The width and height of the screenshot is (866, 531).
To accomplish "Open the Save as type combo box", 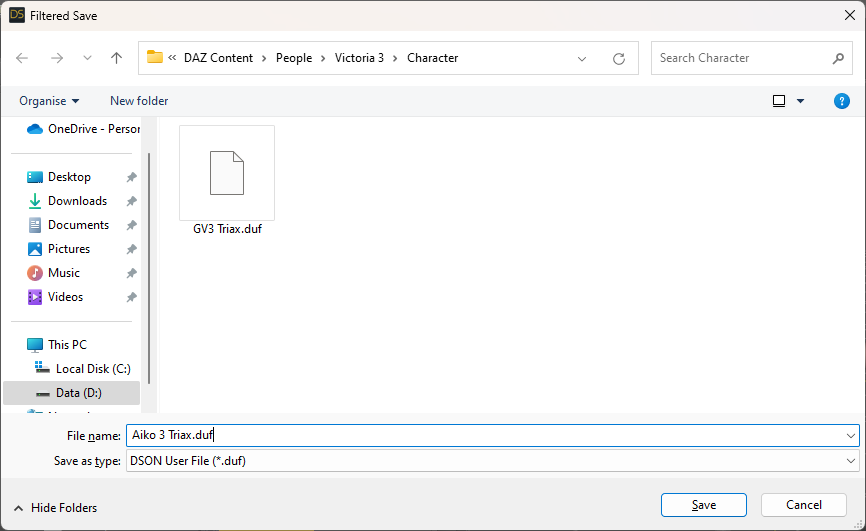I will [x=493, y=461].
